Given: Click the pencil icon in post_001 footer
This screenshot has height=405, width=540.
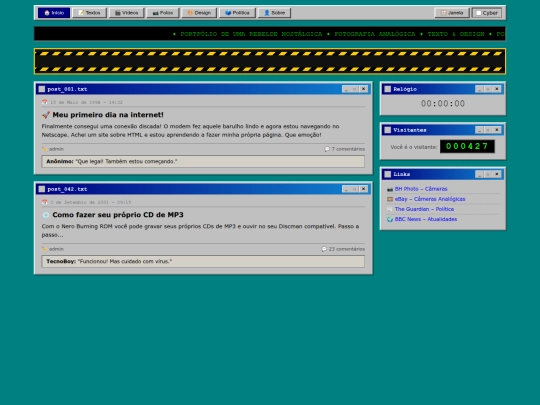Looking at the screenshot, I should pyautogui.click(x=44, y=149).
